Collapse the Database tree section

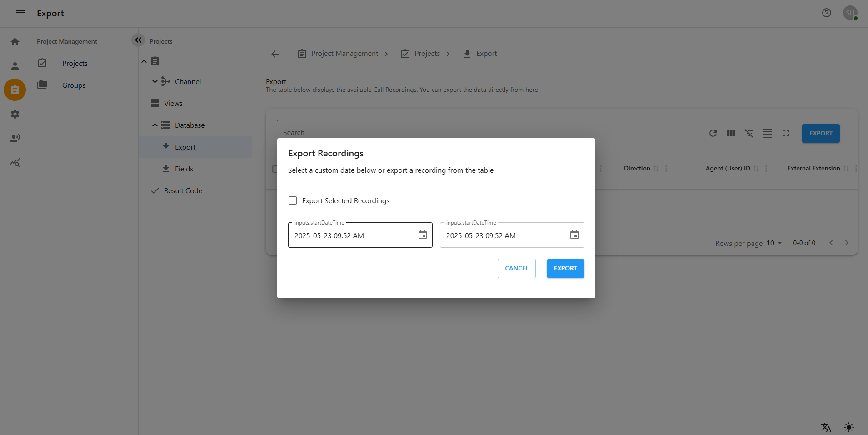[155, 125]
